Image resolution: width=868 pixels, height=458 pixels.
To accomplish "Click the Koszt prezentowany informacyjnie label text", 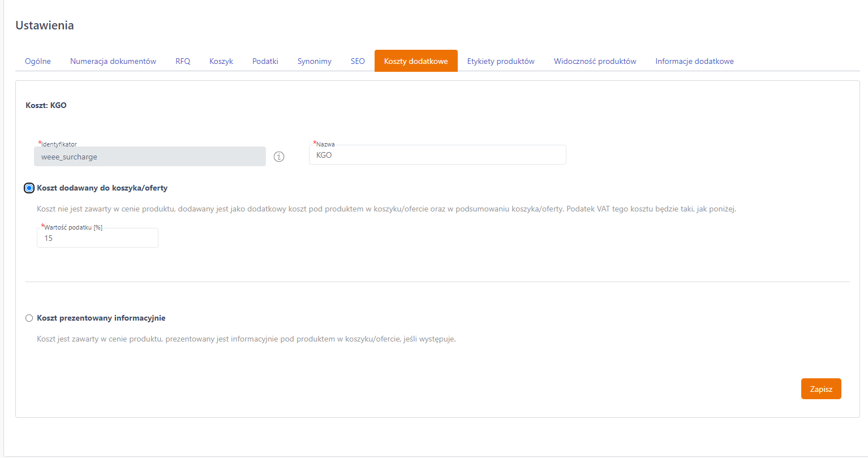I will (101, 318).
